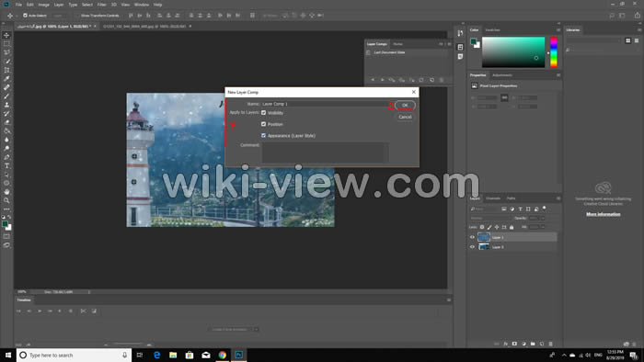The width and height of the screenshot is (644, 362).
Task: Click Cancel in New Layer Comp dialog
Action: coord(405,117)
